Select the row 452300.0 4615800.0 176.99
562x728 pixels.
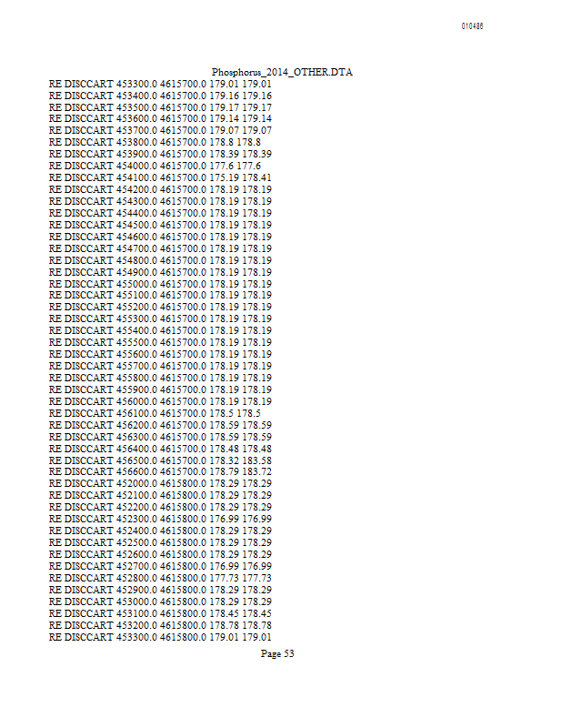(160, 519)
